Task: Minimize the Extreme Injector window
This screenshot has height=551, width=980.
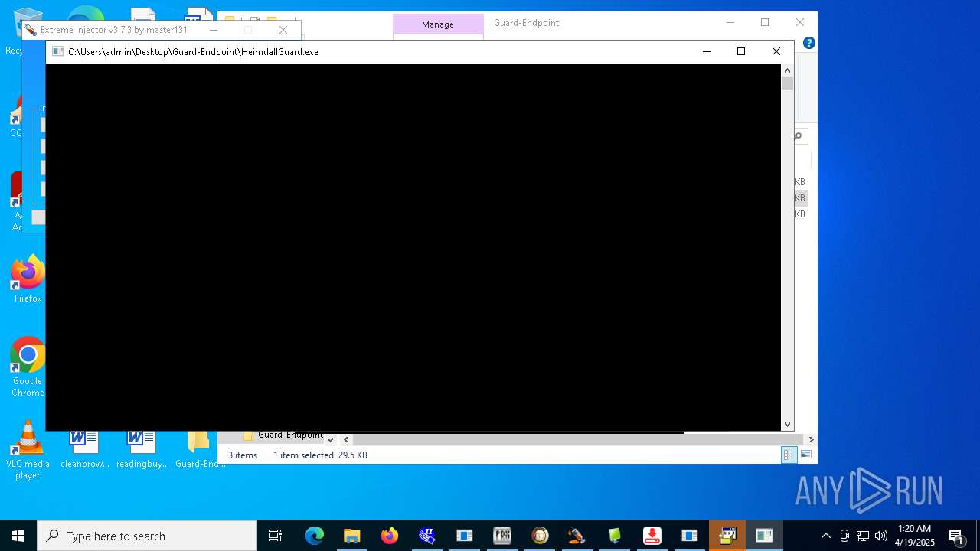Action: tap(214, 30)
